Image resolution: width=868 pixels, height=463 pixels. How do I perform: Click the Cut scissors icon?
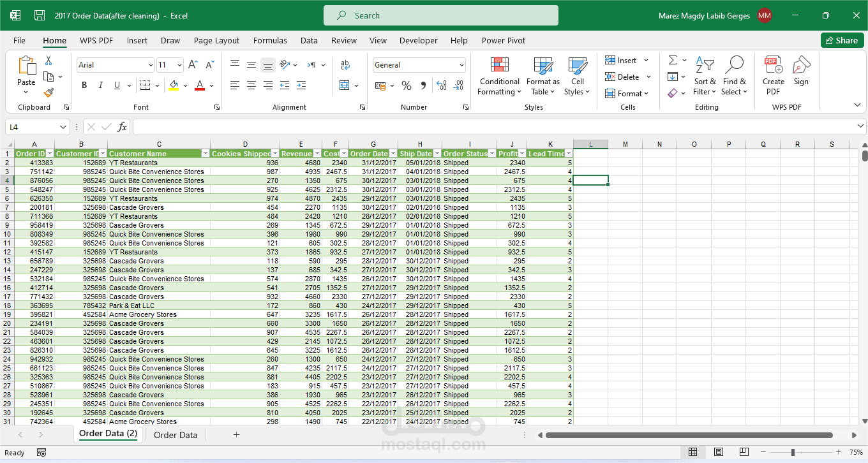point(49,61)
